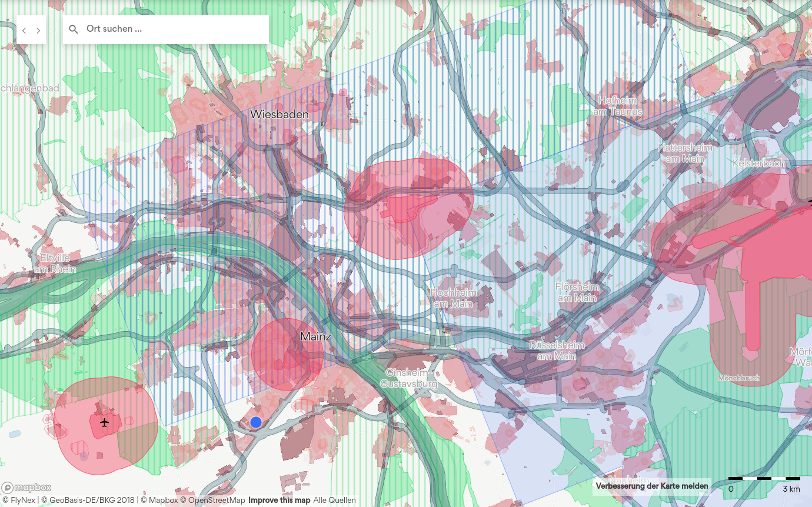Image resolution: width=812 pixels, height=507 pixels.
Task: Open the FlyNex attribution link
Action: [x=19, y=501]
